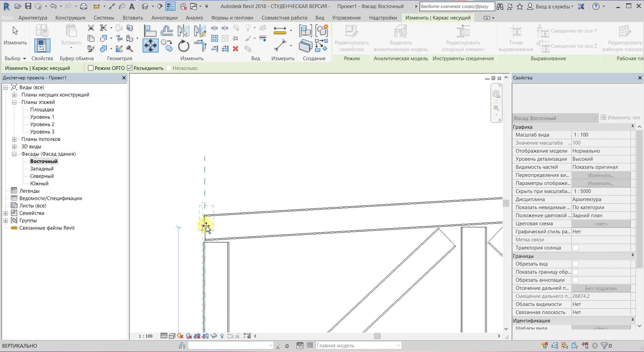The image size is (644, 352).
Task: Click the drawing area horizontal scrollbar thumb
Action: (x=377, y=336)
